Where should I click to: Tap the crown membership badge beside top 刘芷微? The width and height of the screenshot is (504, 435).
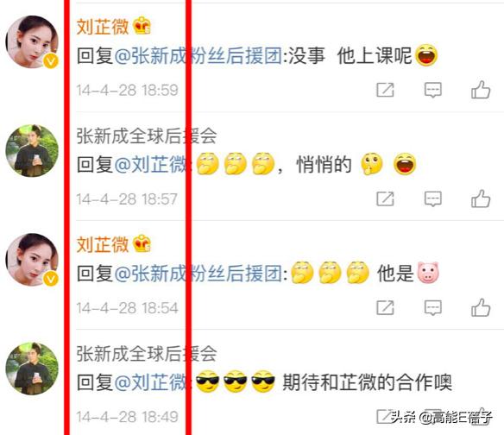pyautogui.click(x=142, y=26)
